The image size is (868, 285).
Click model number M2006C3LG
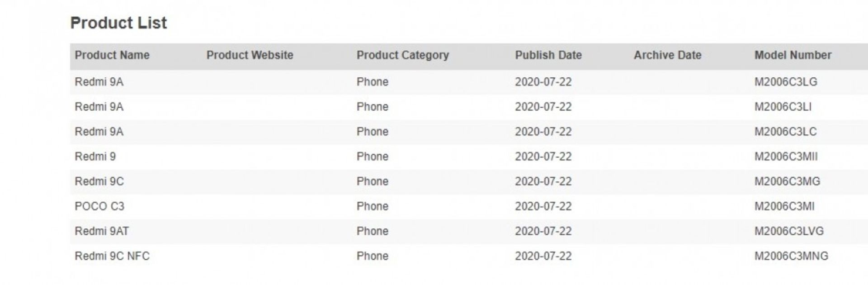pyautogui.click(x=786, y=82)
